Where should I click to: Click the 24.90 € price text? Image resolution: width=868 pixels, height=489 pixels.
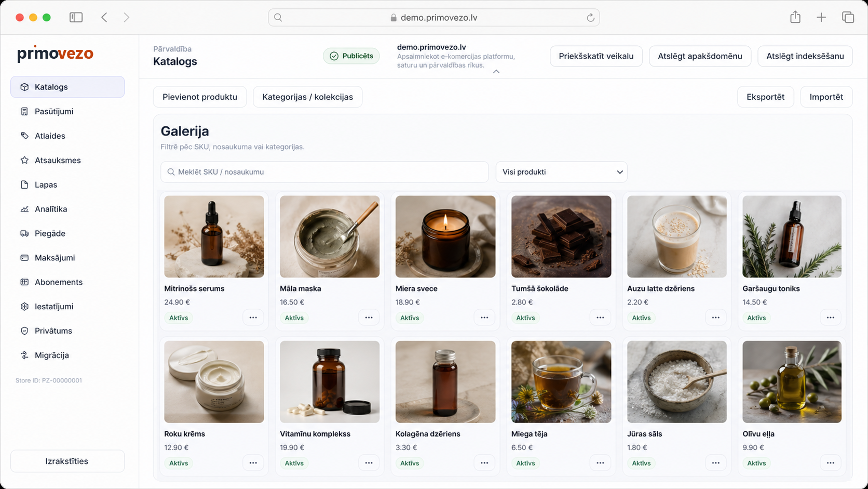pos(177,302)
